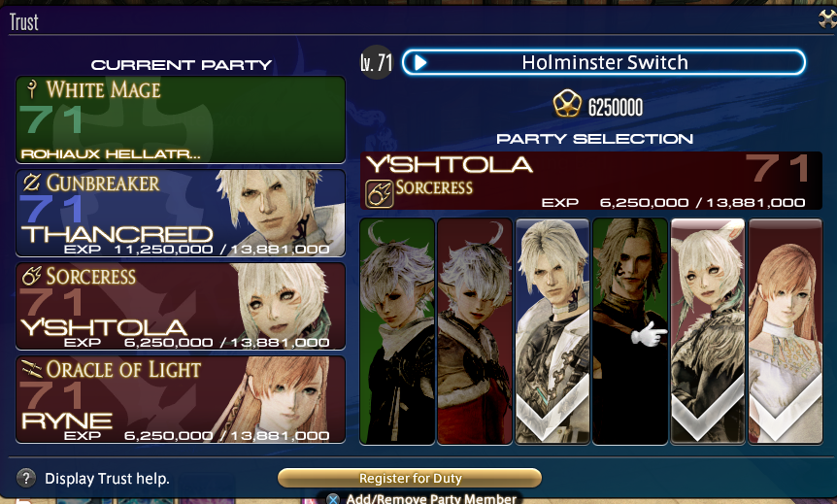The image size is (837, 504).
Task: Select the red Alisaie portrait card
Action: 475,331
